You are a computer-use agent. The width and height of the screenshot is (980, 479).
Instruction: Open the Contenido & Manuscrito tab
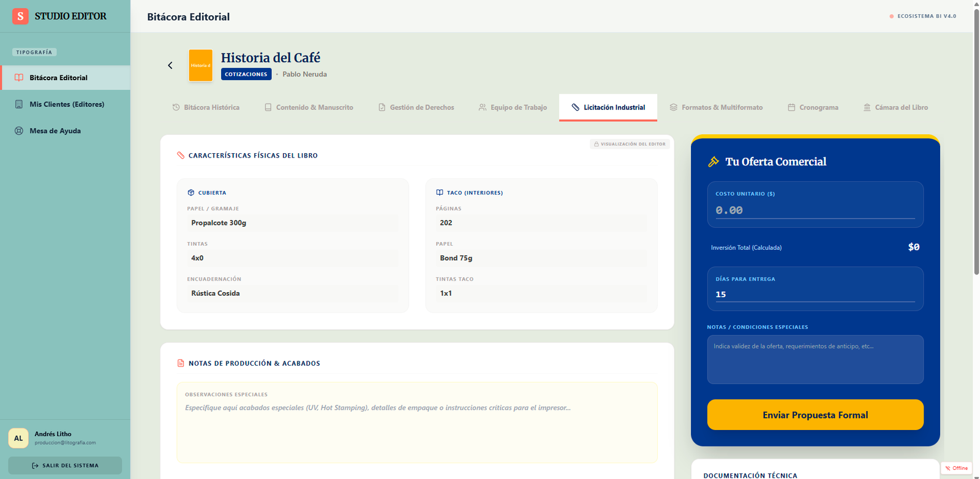tap(309, 107)
